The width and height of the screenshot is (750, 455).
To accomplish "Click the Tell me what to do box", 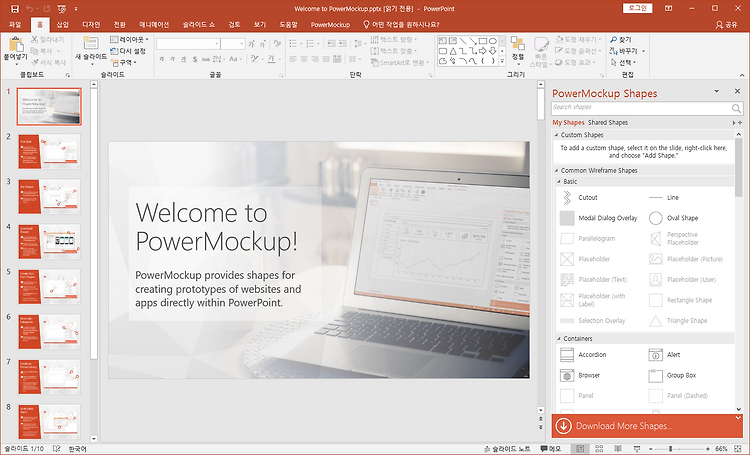I will [x=401, y=25].
